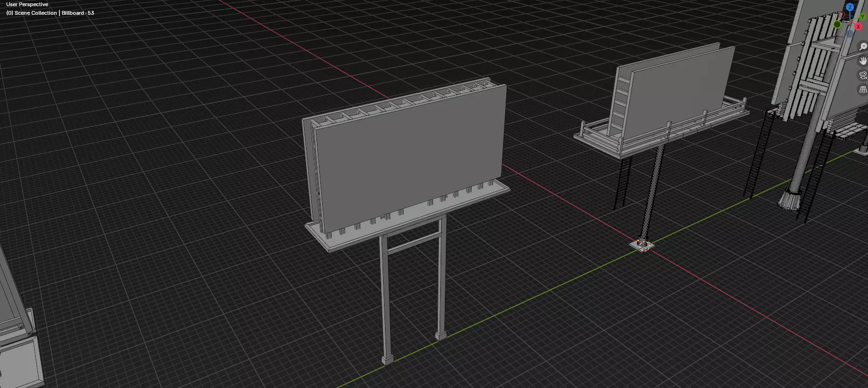This screenshot has height=388, width=868.
Task: Click the "User Perspective" overlay text
Action: pyautogui.click(x=27, y=4)
